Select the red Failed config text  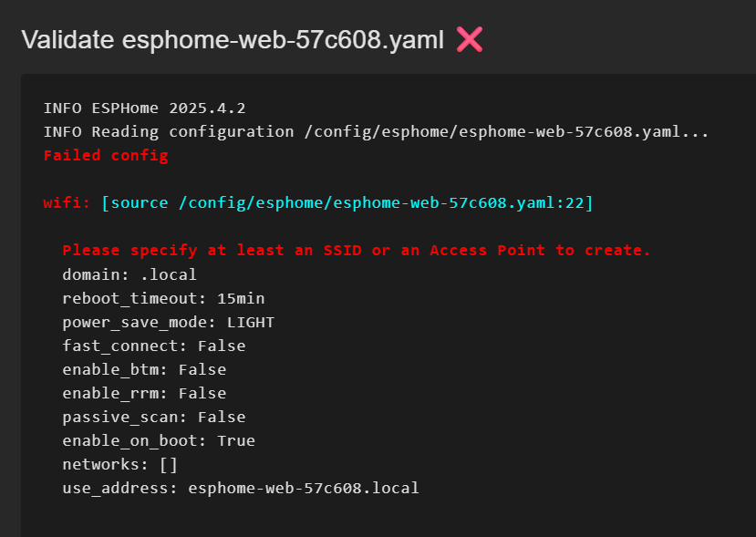(106, 155)
